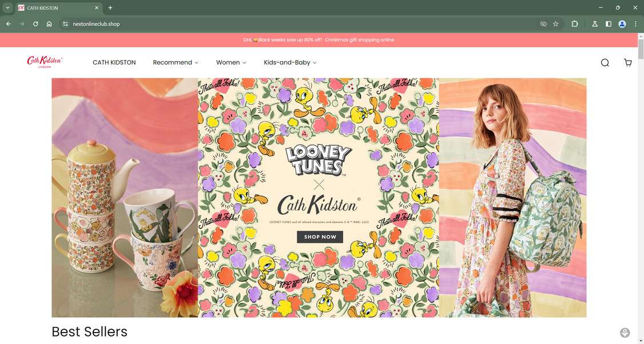
Task: Open CATH KIDSTON navigation link
Action: click(x=114, y=62)
